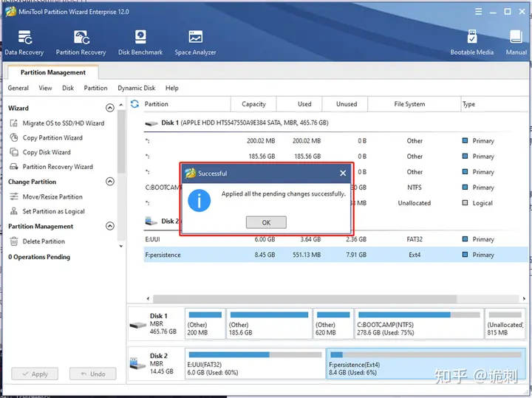Select the C:BOOTCAMP(NTFS) block in disk map
The width and height of the screenshot is (532, 398).
point(419,323)
